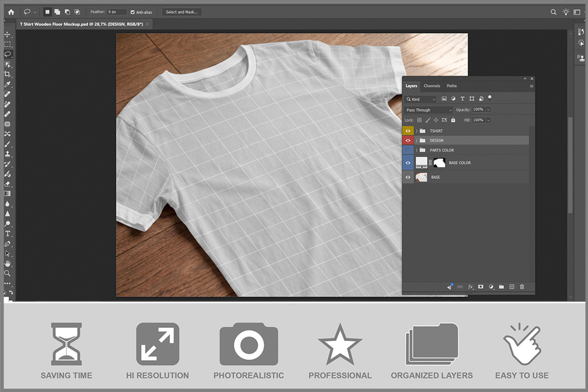Image resolution: width=588 pixels, height=392 pixels.
Task: Click the add layer mask icon
Action: point(481,287)
